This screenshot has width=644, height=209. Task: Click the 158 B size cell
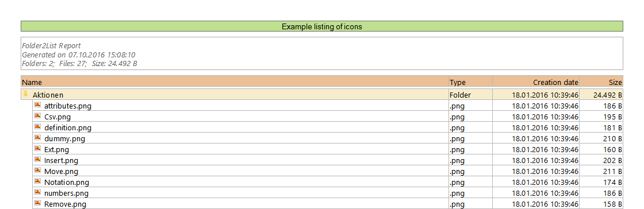pyautogui.click(x=601, y=204)
